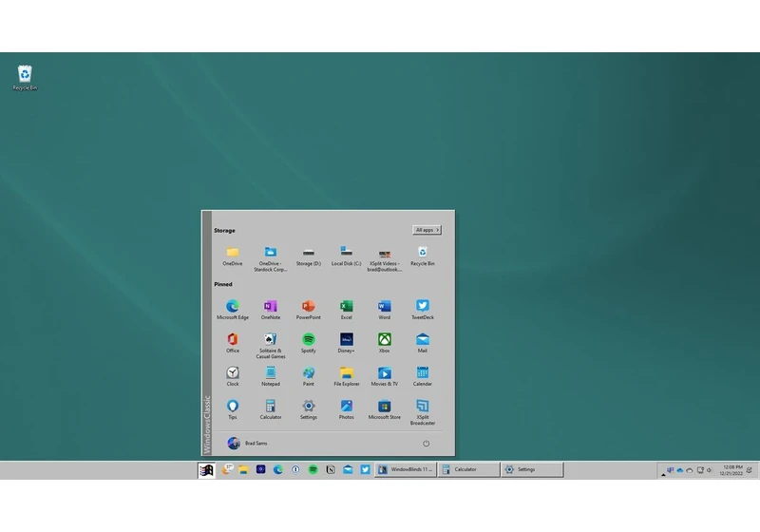Launch Spotify from pinned apps
The height and width of the screenshot is (532, 760).
click(x=308, y=343)
